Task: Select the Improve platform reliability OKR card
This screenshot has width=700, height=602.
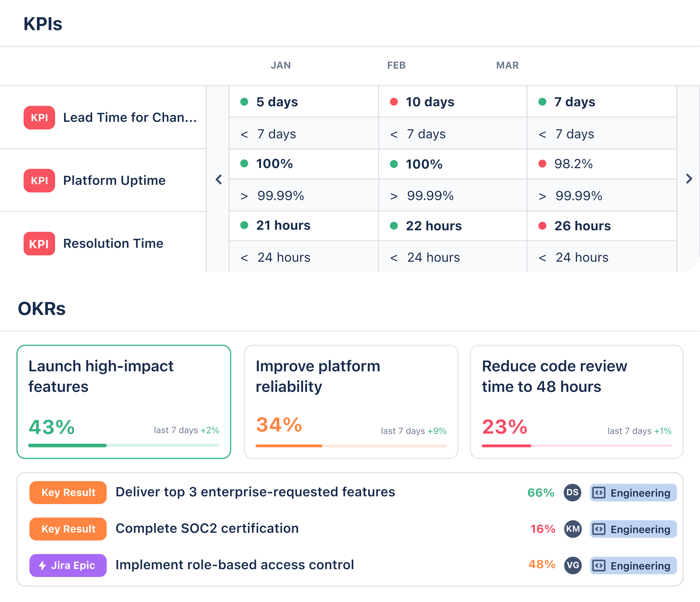Action: click(351, 402)
